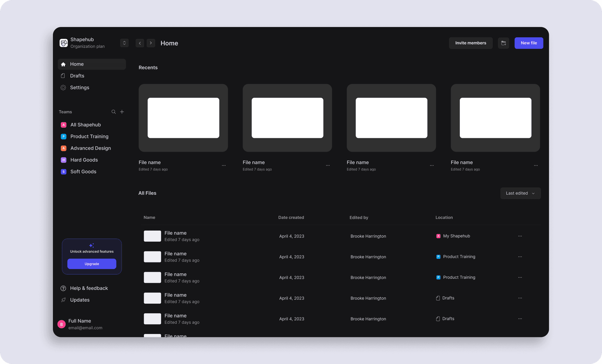
Task: Add a team with the plus icon
Action: [122, 112]
